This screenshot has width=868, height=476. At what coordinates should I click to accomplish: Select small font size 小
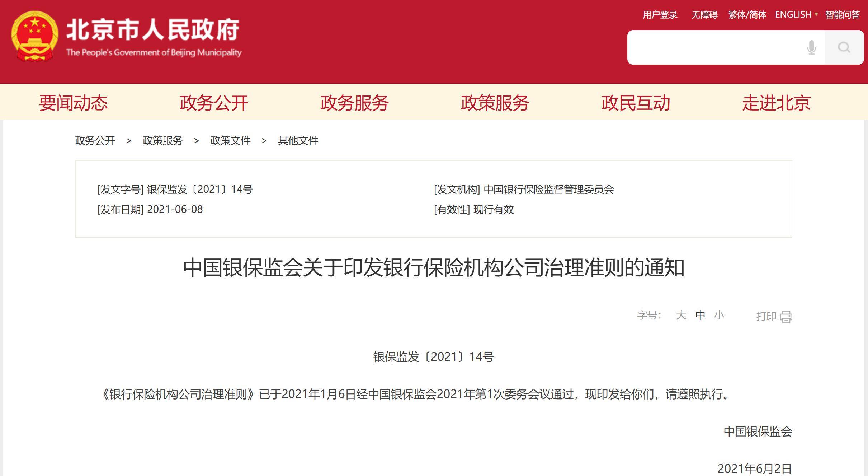click(x=719, y=315)
